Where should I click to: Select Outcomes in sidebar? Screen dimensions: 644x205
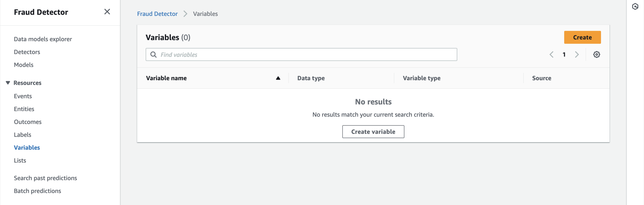click(28, 122)
